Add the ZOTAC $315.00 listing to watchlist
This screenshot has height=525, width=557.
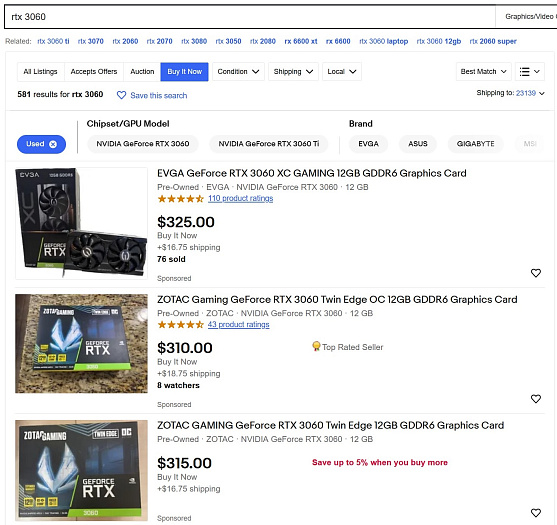[x=536, y=513]
